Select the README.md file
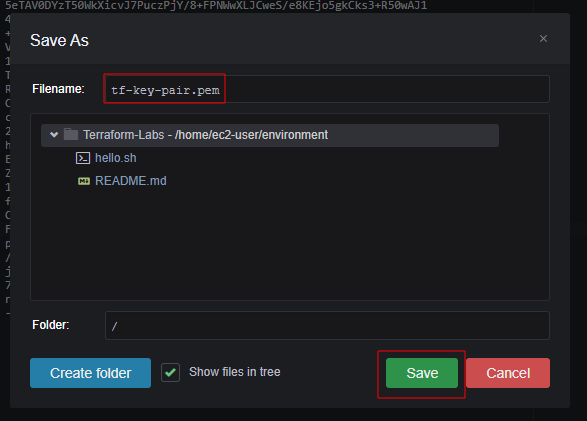 coord(131,181)
